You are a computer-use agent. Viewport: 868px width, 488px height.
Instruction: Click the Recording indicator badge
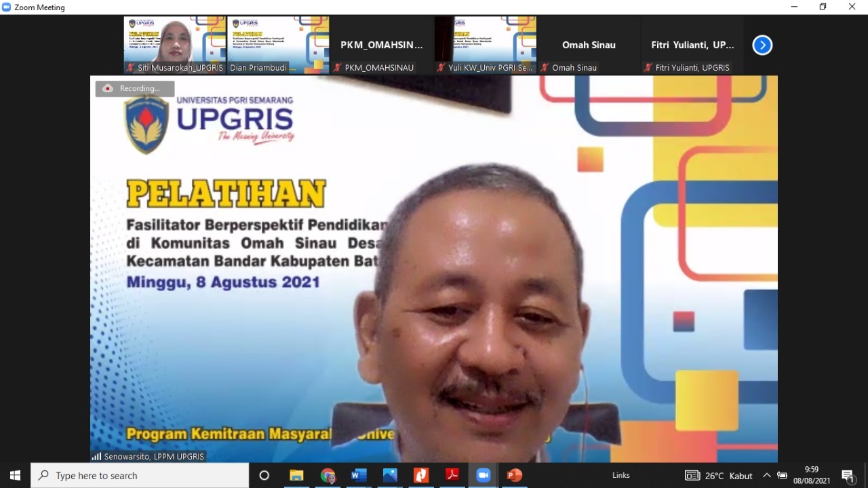pyautogui.click(x=135, y=89)
